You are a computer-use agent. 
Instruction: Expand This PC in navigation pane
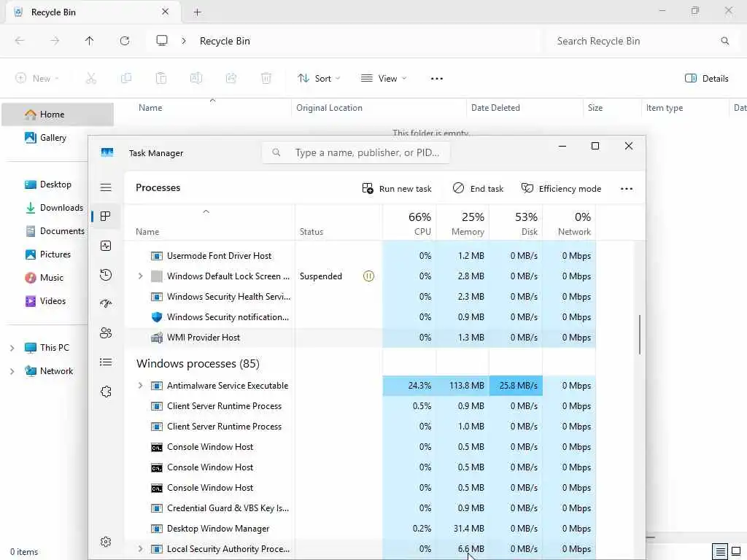(12, 348)
